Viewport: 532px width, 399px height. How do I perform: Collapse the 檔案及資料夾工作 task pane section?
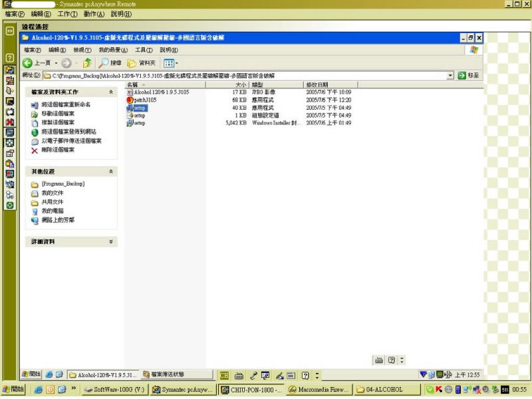coord(111,92)
